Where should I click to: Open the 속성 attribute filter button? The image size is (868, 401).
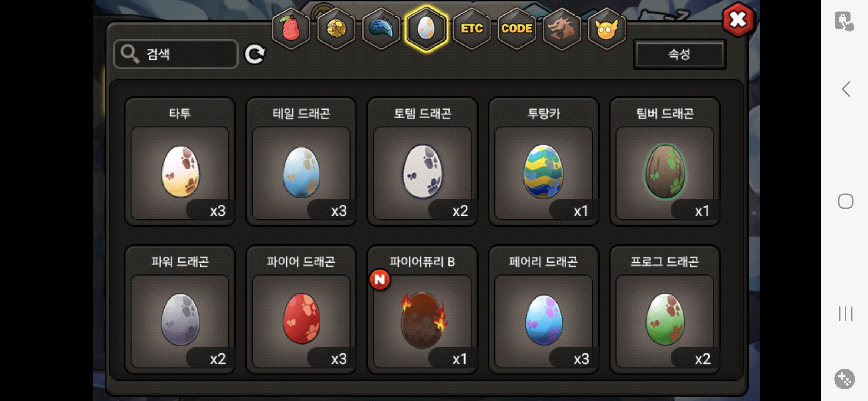click(680, 55)
